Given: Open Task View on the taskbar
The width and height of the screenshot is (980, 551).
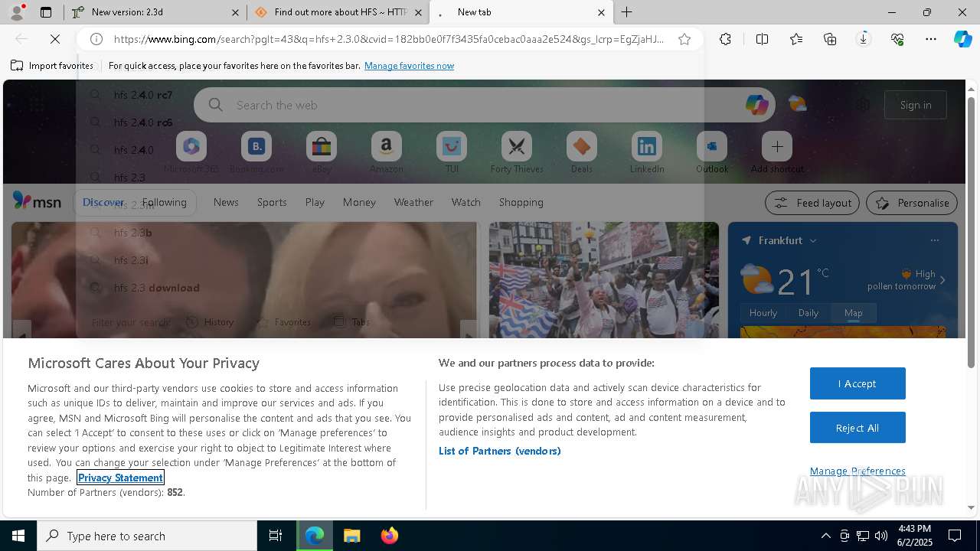Looking at the screenshot, I should [x=276, y=536].
